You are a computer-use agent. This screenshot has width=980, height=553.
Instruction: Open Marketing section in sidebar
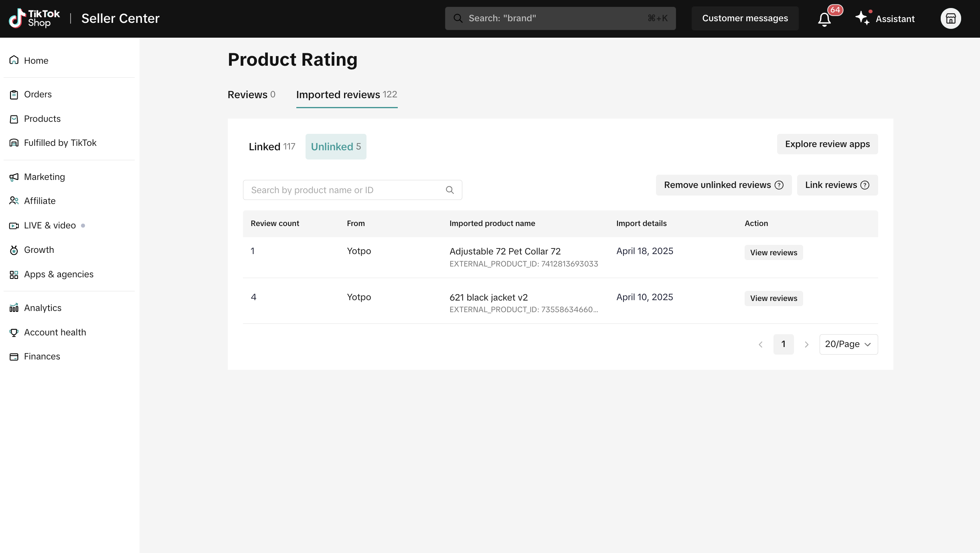click(x=44, y=177)
